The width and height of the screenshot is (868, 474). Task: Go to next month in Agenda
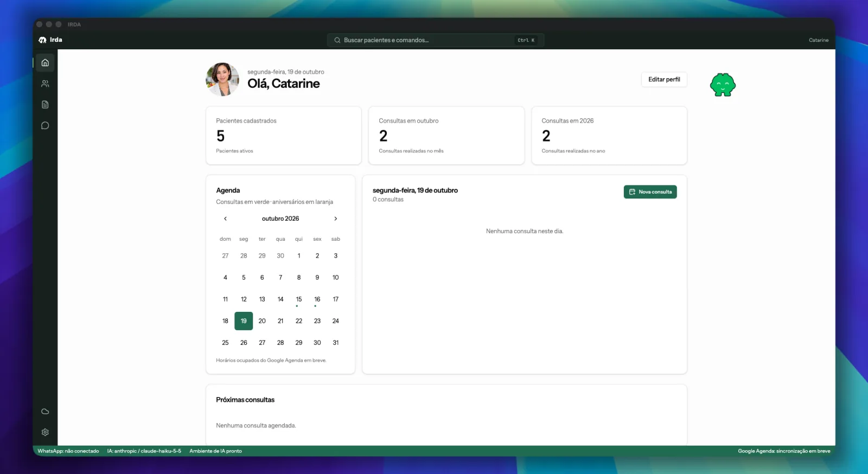coord(336,219)
